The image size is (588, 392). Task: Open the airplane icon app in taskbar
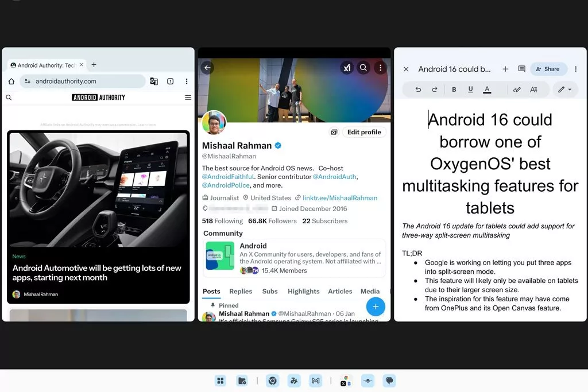coord(367,381)
